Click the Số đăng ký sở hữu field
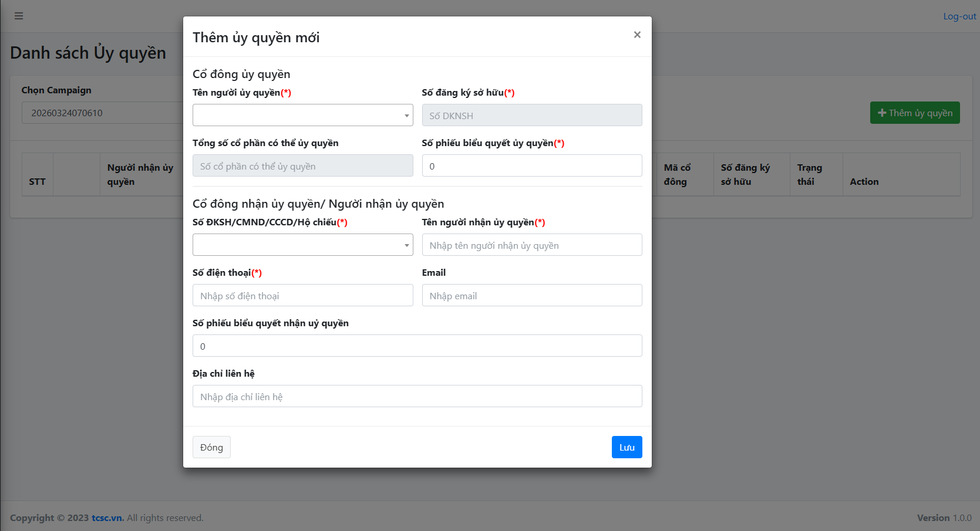This screenshot has width=980, height=531. [x=532, y=115]
